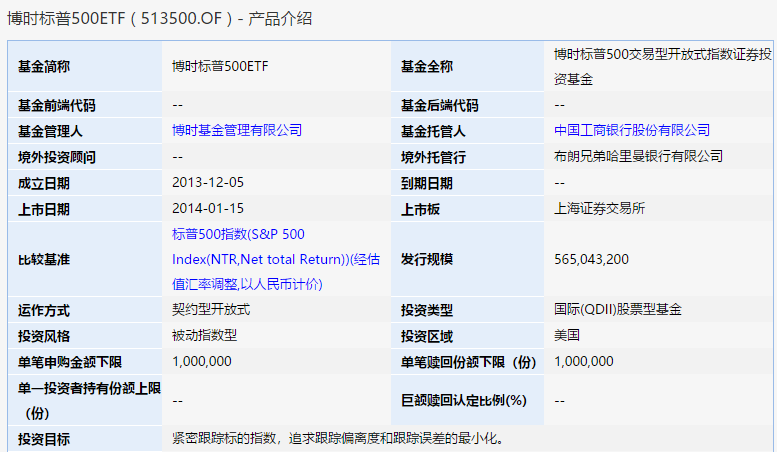
Task: Select the 成立日期 label
Action: point(44,183)
